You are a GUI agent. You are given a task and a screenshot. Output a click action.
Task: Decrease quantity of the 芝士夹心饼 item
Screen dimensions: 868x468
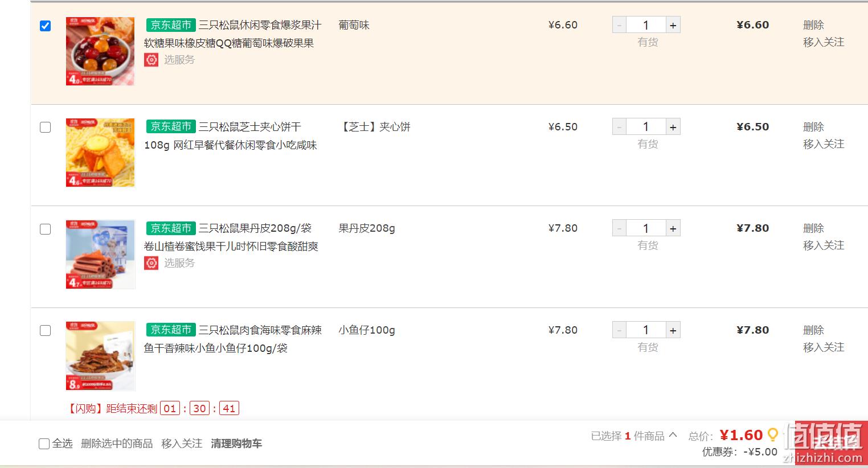point(620,127)
